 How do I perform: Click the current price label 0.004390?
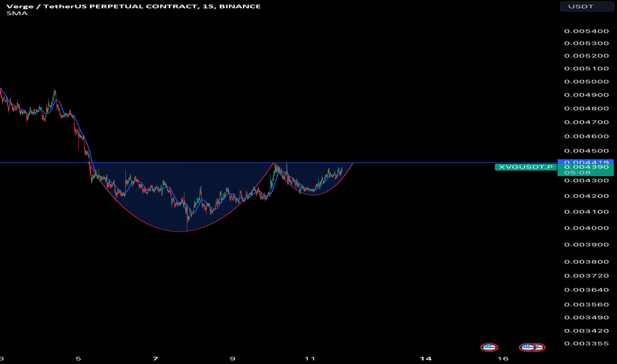[x=587, y=167]
